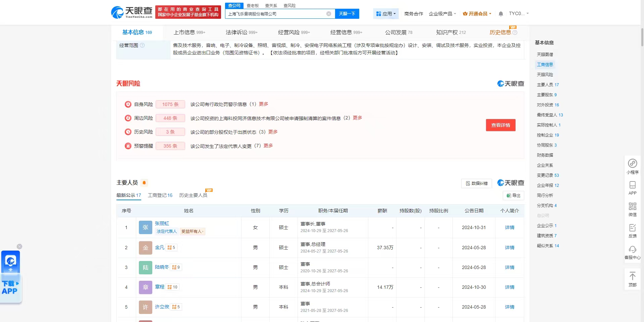This screenshot has width=644, height=322.
Task: Select the 查老板 search tab
Action: [x=253, y=6]
